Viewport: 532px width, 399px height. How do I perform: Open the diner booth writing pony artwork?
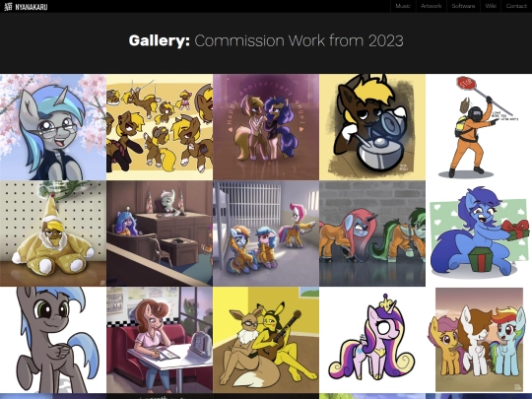coord(160,340)
